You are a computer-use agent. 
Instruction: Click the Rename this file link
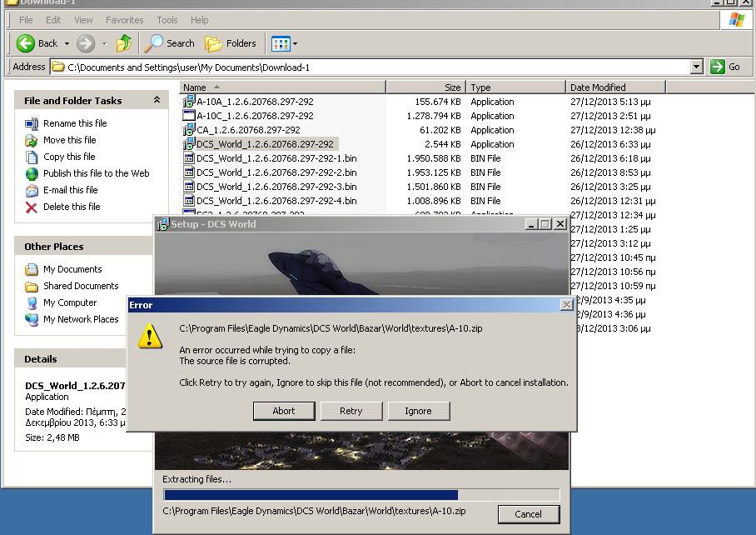[x=75, y=123]
